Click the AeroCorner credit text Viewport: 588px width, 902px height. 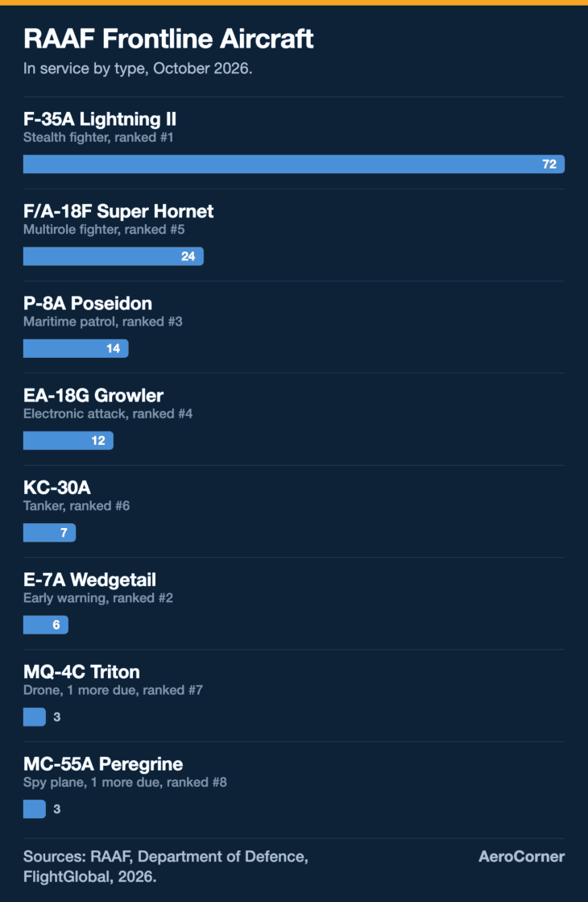pyautogui.click(x=521, y=856)
